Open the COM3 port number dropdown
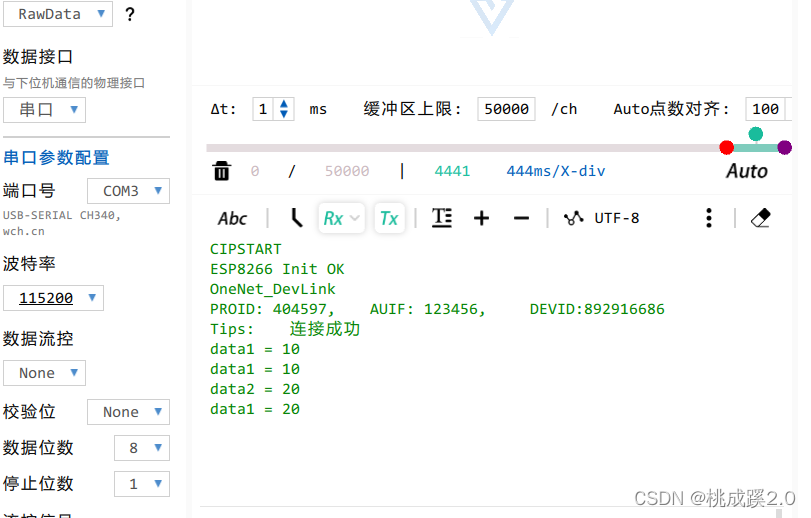811x518 pixels. tap(128, 191)
